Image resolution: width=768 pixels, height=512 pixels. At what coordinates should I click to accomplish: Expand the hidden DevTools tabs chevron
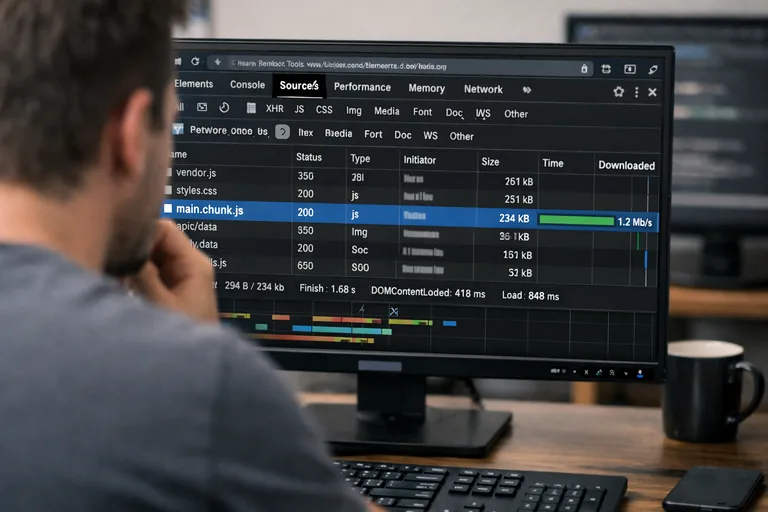(x=527, y=90)
